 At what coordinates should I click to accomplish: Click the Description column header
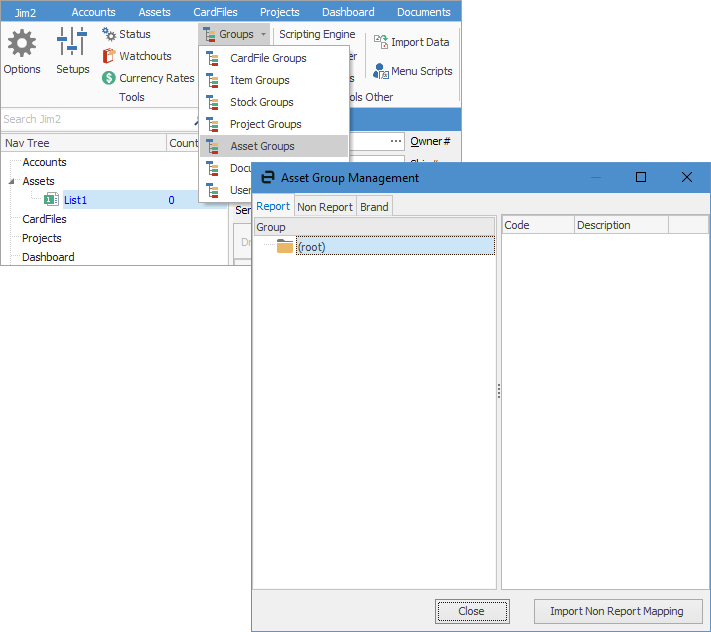point(622,225)
